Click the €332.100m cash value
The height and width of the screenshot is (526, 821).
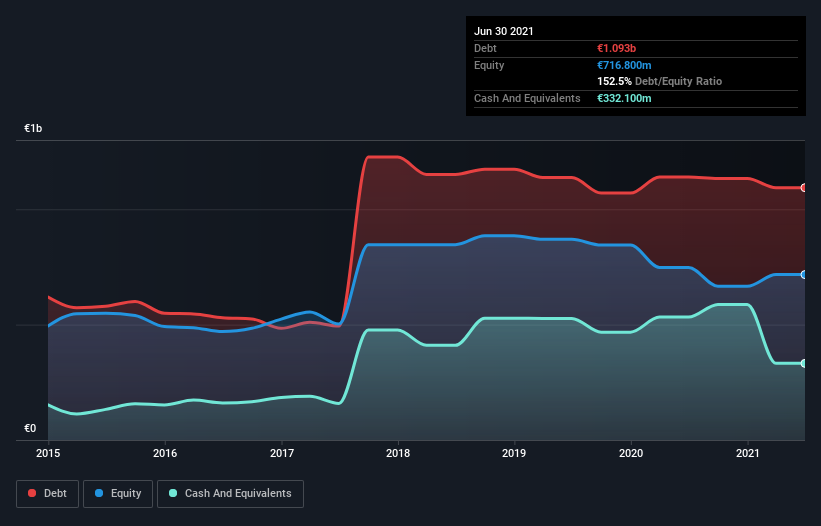(624, 98)
